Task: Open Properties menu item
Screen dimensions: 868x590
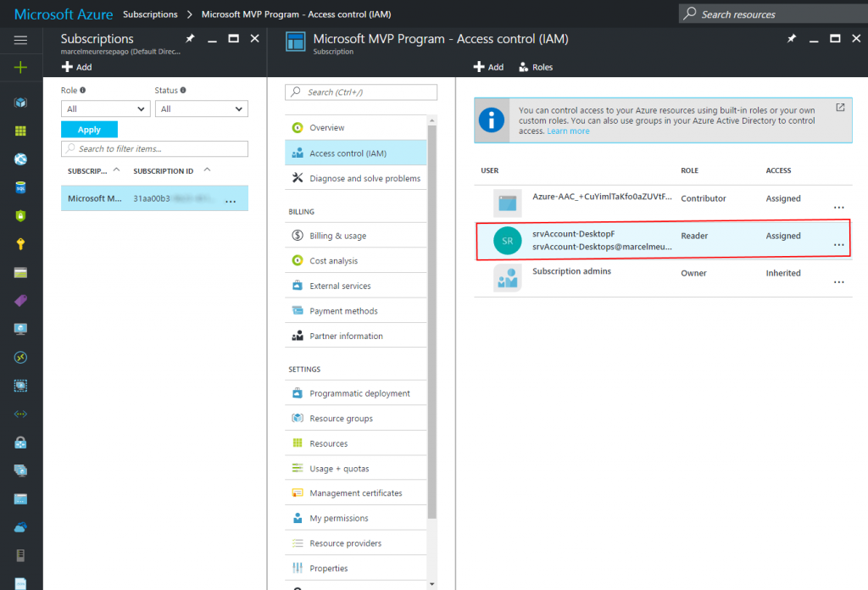Action: (x=355, y=569)
